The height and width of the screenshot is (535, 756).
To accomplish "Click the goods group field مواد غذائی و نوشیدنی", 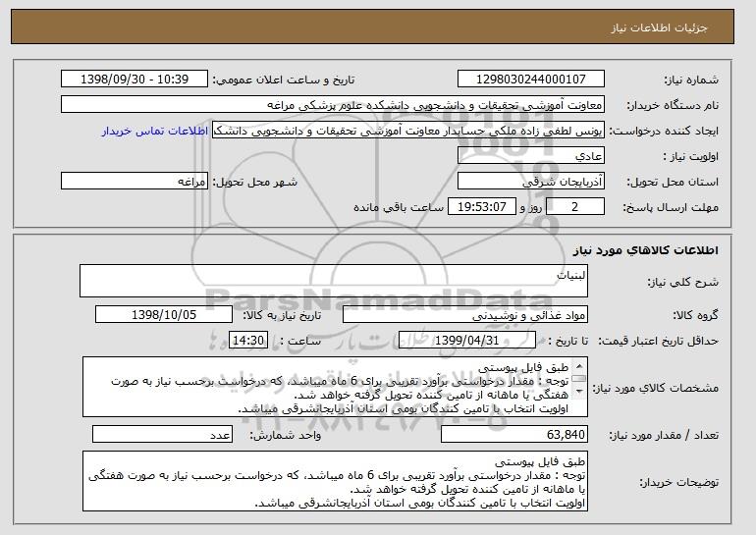I will (465, 315).
